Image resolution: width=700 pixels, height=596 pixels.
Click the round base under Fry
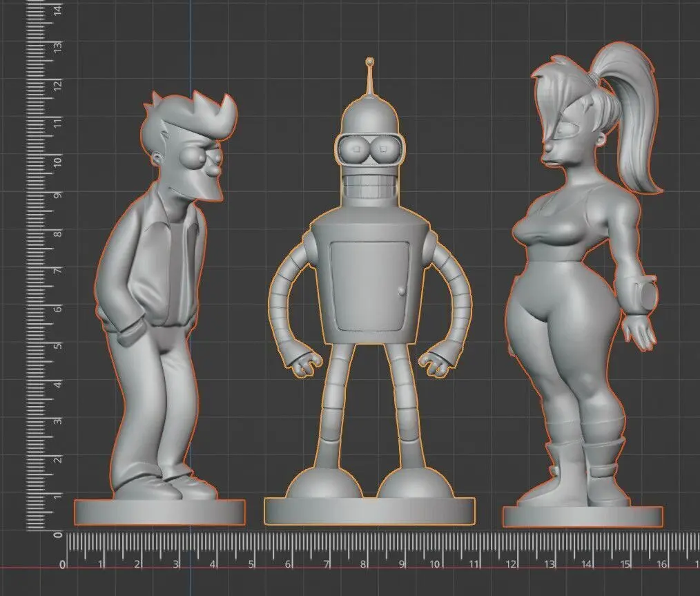[160, 512]
